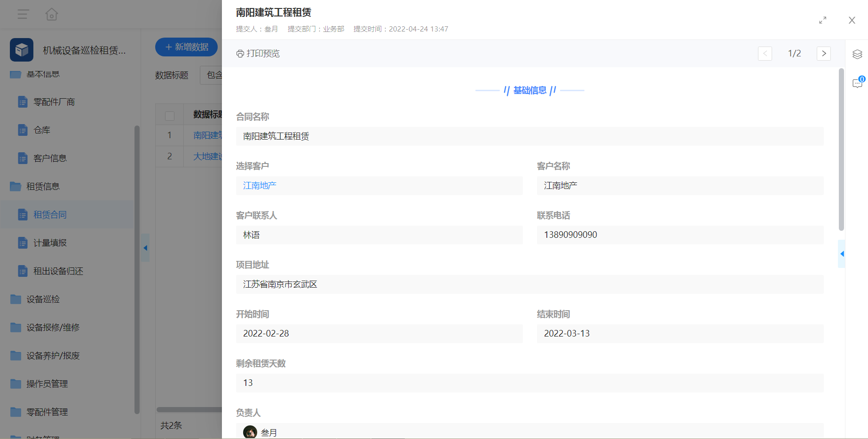Go to next record arrow
The image size is (868, 439).
point(824,54)
